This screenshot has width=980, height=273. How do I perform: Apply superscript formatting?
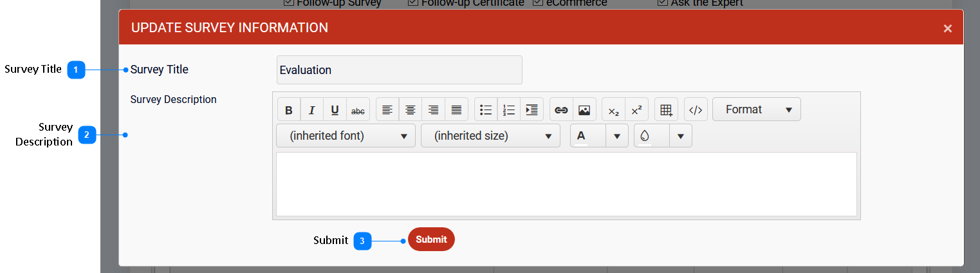point(636,110)
